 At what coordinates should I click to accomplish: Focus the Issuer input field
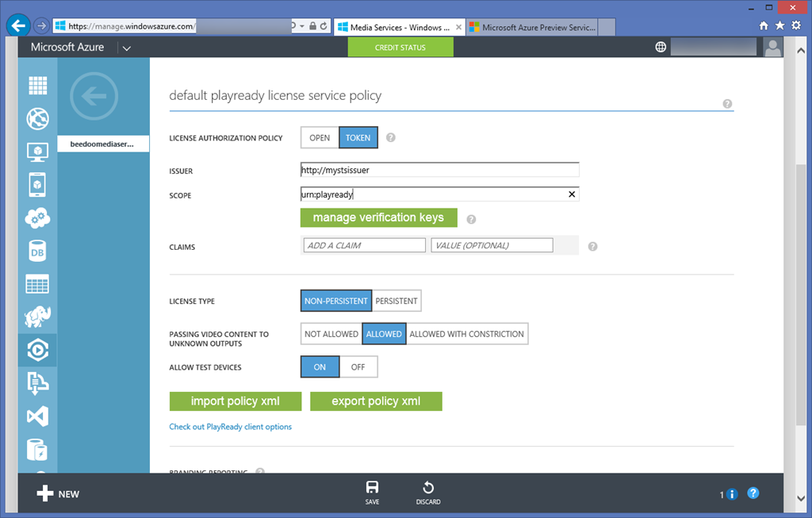point(439,170)
